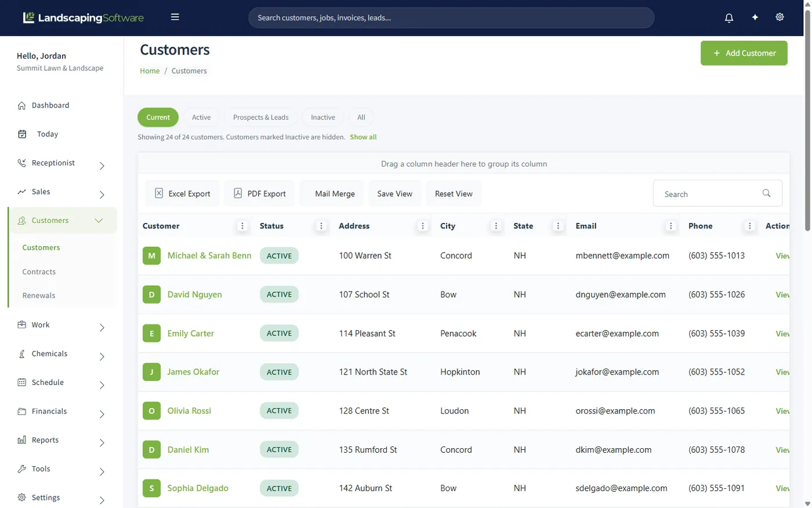Expand the Work sidebar section

[102, 328]
